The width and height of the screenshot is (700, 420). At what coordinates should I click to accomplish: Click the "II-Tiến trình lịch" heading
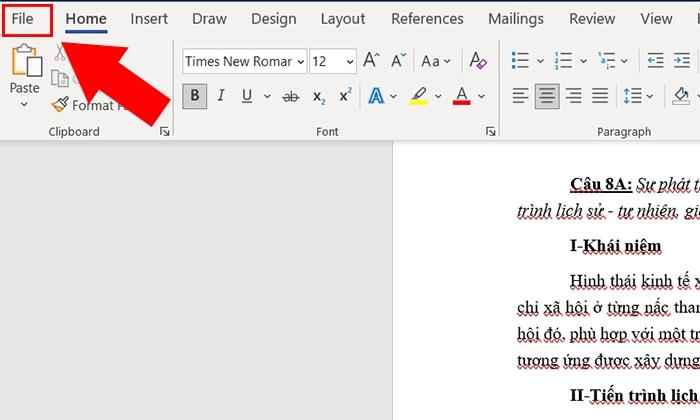(633, 395)
